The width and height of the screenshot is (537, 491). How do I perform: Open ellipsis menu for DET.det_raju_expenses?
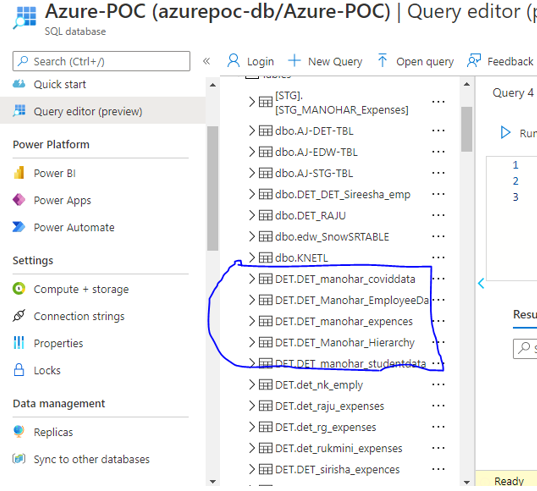point(438,406)
